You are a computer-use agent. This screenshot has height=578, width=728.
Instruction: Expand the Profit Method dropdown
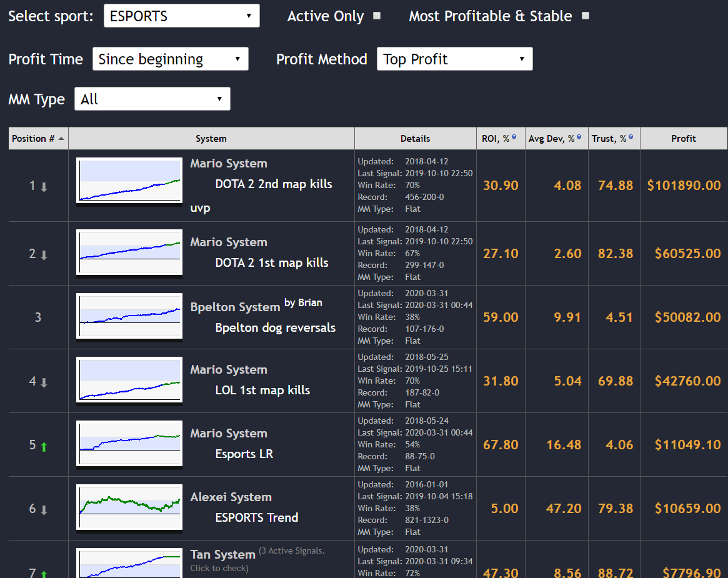coord(454,59)
